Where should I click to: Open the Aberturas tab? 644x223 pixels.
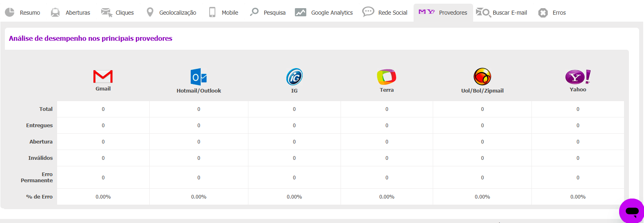pos(78,13)
